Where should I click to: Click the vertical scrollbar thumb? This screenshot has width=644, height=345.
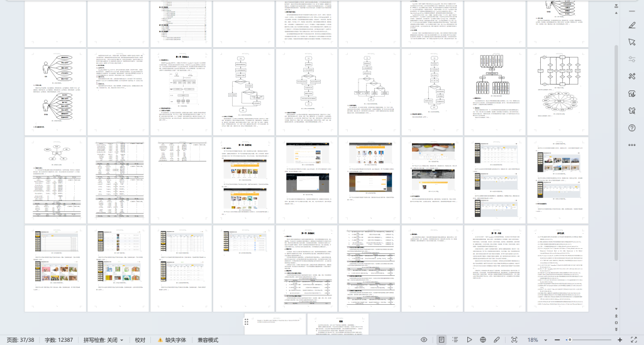(616, 152)
